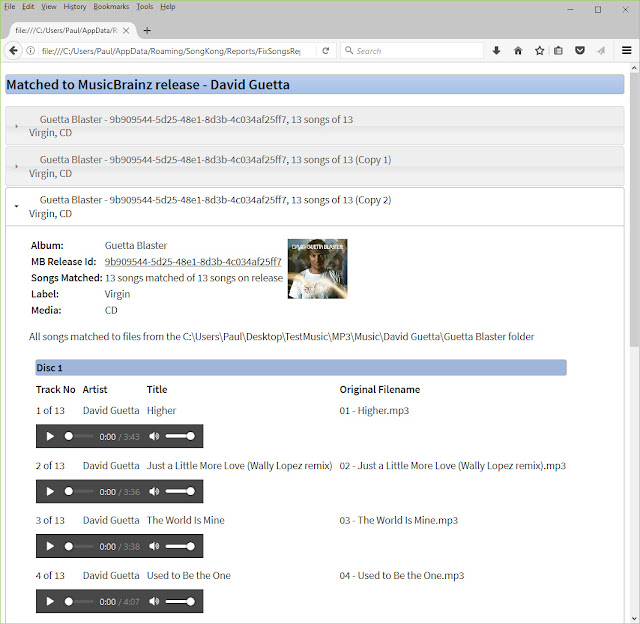640x624 pixels.
Task: Click the Guetta Blaster album cover thumbnail
Action: click(x=318, y=269)
